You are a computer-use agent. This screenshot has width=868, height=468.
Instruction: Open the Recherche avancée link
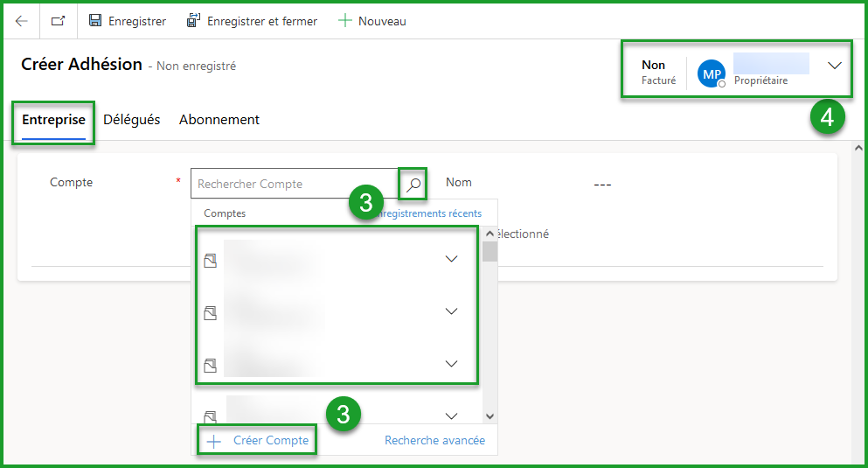434,440
